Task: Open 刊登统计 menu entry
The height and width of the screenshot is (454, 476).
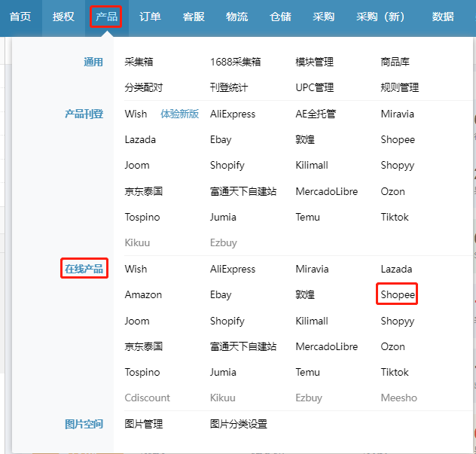Action: [x=229, y=87]
